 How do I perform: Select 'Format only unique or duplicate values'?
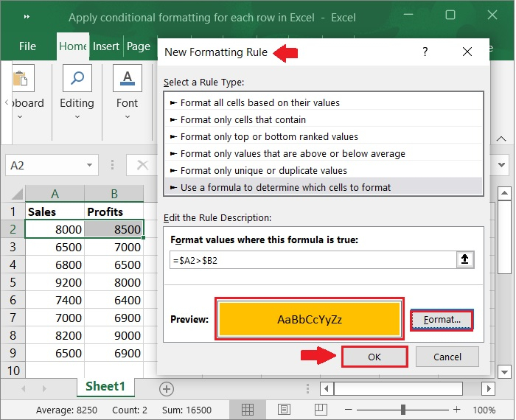[324, 170]
